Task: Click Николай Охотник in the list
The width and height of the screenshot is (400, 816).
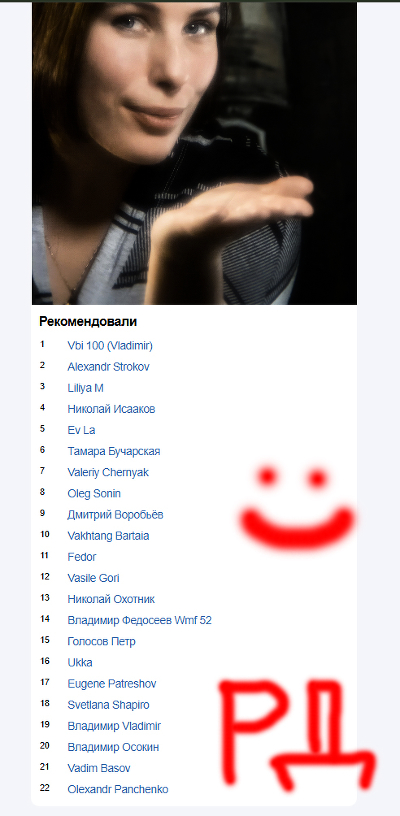Action: point(111,599)
